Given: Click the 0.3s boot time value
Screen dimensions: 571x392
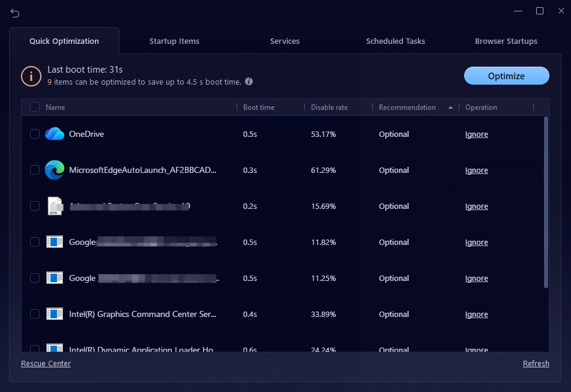Looking at the screenshot, I should click(x=250, y=170).
